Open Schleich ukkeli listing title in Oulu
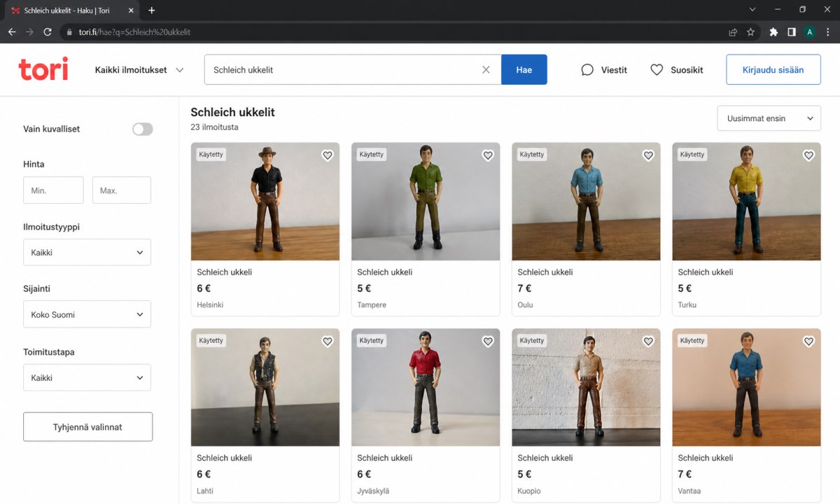The width and height of the screenshot is (840, 504). (x=545, y=272)
